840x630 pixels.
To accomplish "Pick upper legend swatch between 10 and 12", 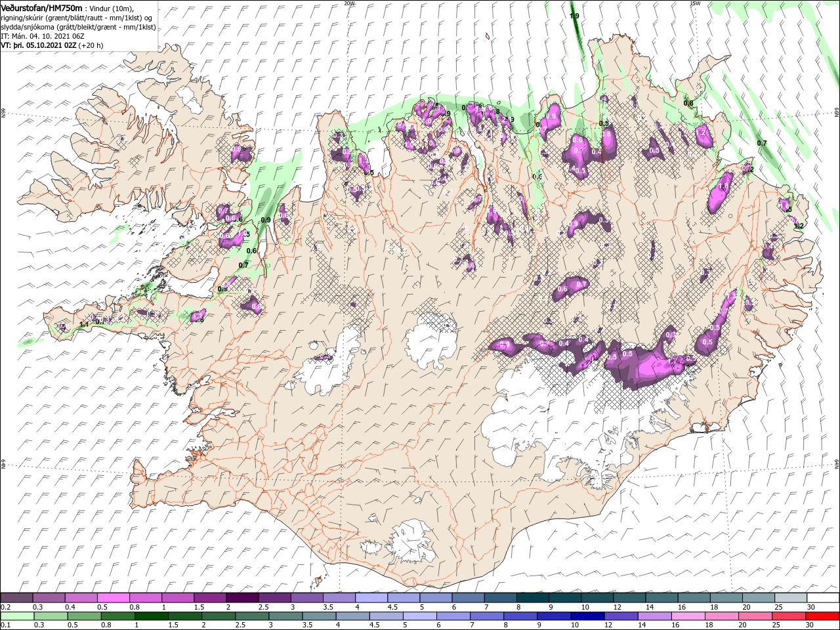I will [x=597, y=598].
